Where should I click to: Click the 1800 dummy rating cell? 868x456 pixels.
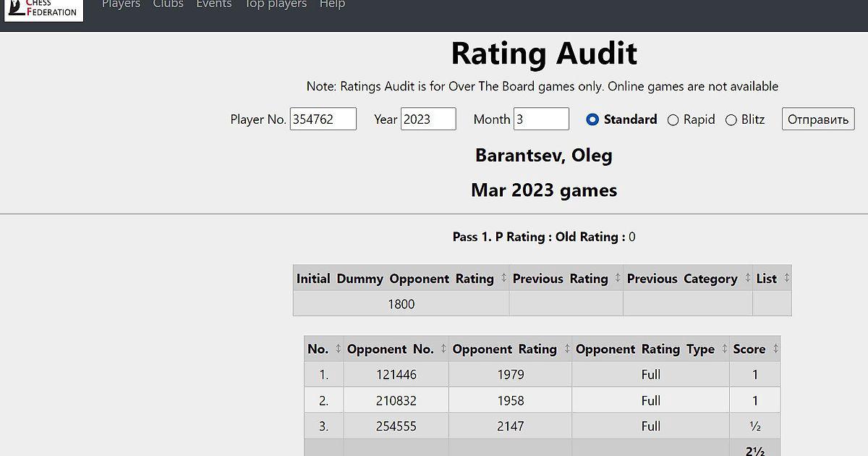click(x=401, y=304)
